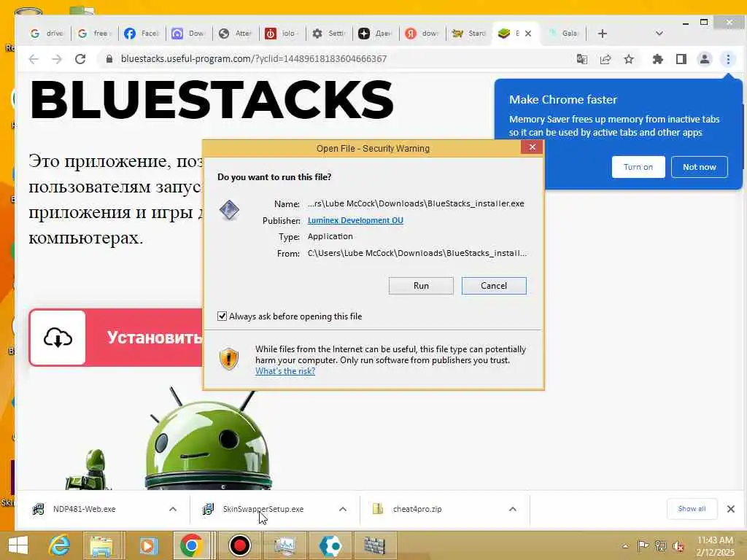Switch to the free Google search tab
Viewport: 747px width, 560px height.
[94, 34]
